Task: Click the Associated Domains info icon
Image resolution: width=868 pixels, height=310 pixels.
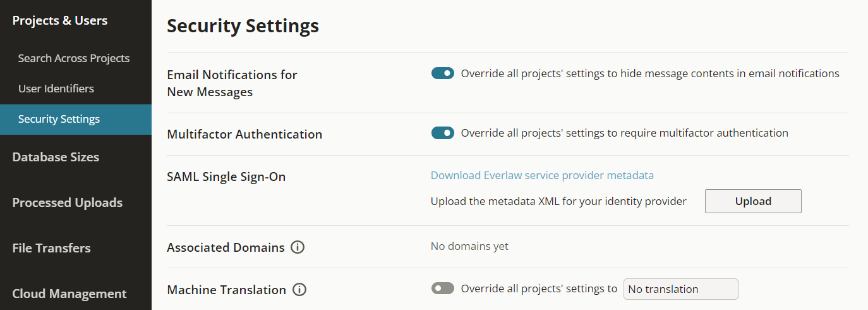Action: click(x=298, y=247)
